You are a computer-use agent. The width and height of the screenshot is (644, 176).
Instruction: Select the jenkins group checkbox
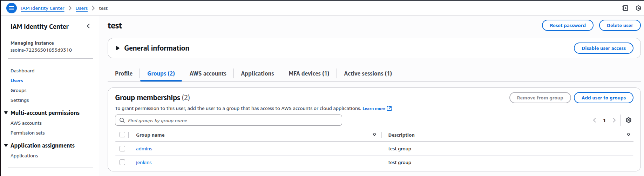tap(122, 162)
